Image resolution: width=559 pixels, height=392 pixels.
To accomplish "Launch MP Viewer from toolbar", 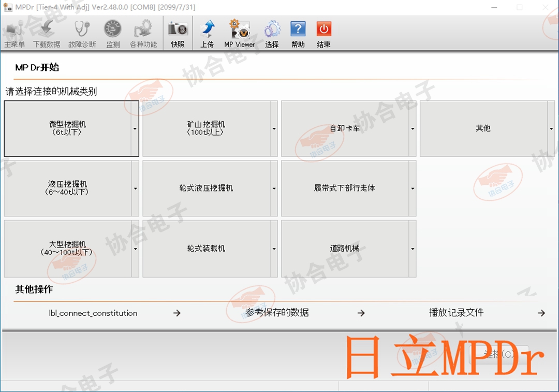I will coord(239,34).
